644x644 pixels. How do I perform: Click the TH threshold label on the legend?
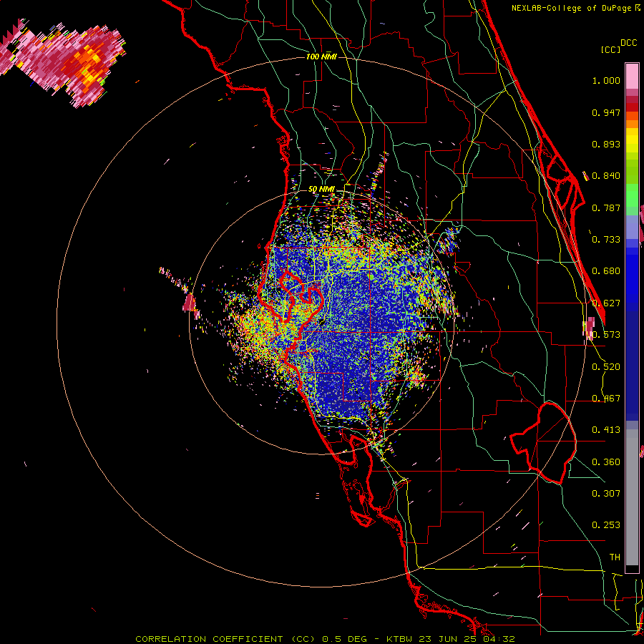point(615,557)
